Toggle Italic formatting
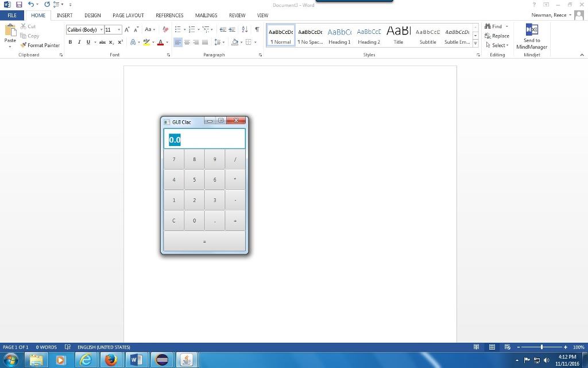 tap(79, 42)
